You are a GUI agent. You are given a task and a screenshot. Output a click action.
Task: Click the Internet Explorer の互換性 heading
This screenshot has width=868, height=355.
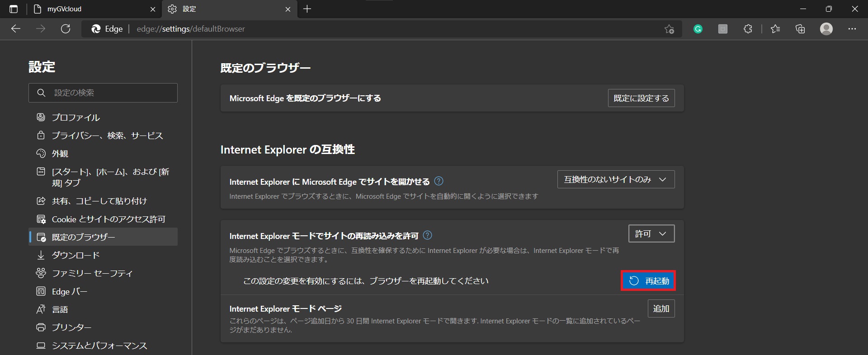click(288, 149)
